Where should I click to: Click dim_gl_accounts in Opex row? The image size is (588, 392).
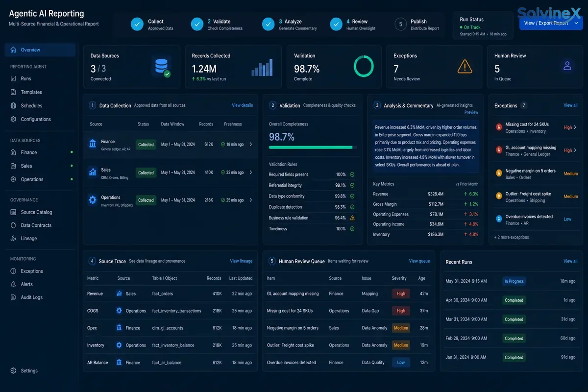168,328
